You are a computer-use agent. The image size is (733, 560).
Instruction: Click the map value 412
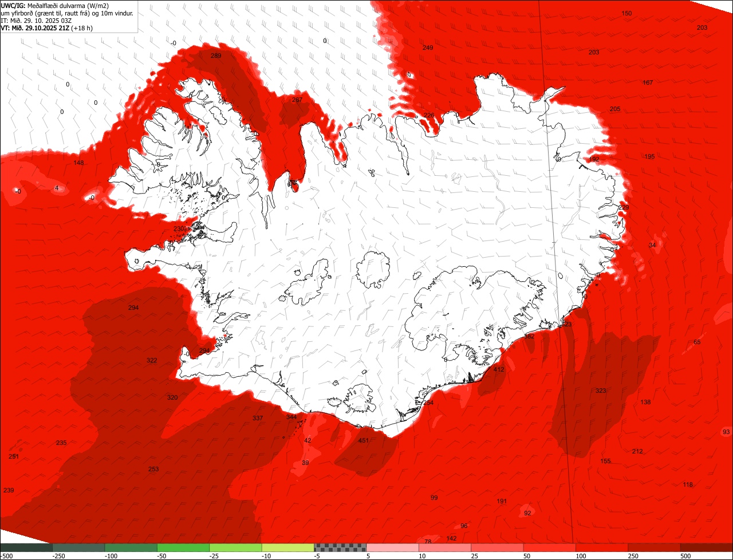pyautogui.click(x=499, y=369)
